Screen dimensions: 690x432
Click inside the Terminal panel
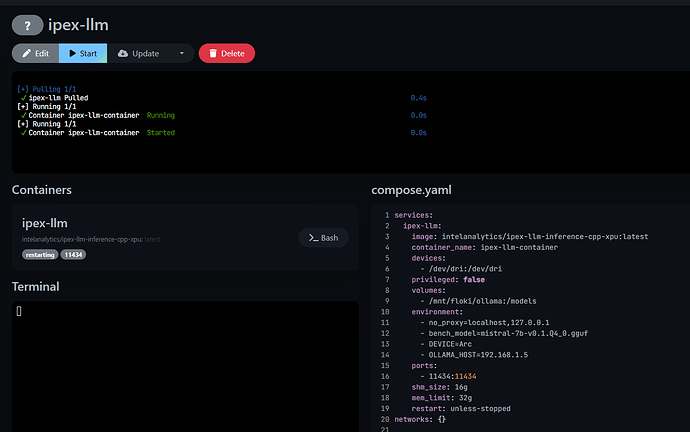(x=185, y=366)
